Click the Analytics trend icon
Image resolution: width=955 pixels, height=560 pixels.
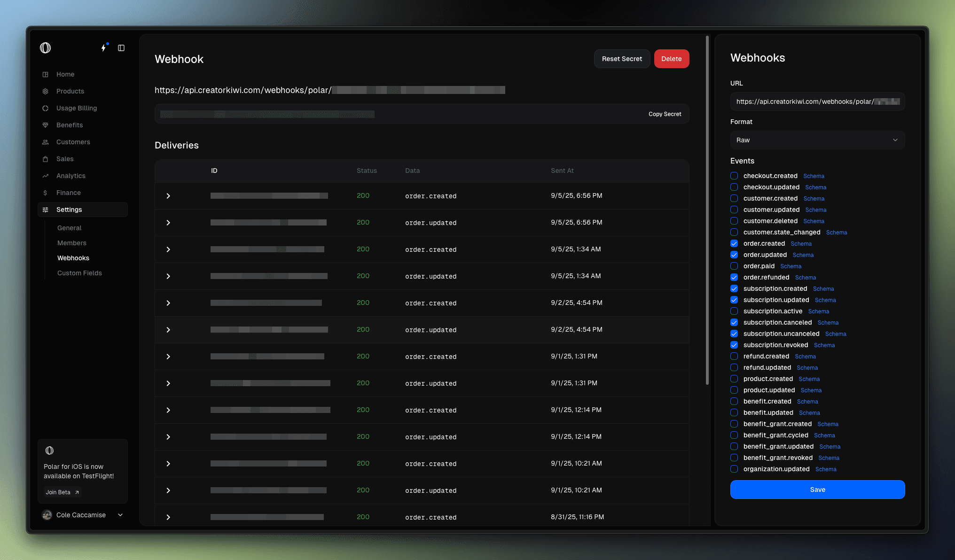(x=45, y=176)
